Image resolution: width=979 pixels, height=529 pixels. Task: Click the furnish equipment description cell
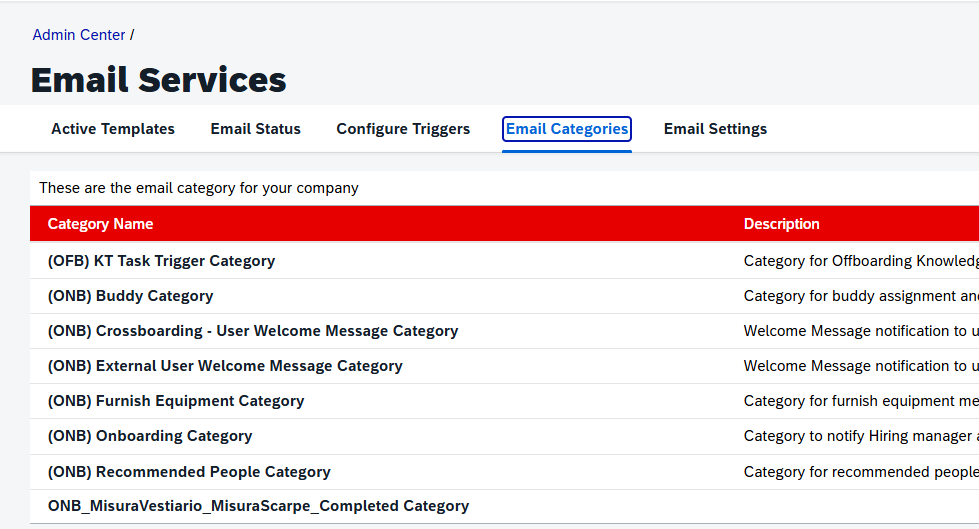pos(860,401)
